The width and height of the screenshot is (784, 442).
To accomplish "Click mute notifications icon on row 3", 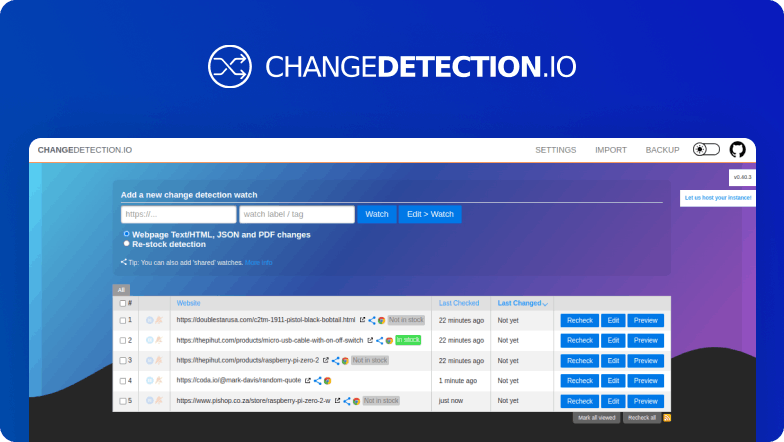I will (x=159, y=360).
